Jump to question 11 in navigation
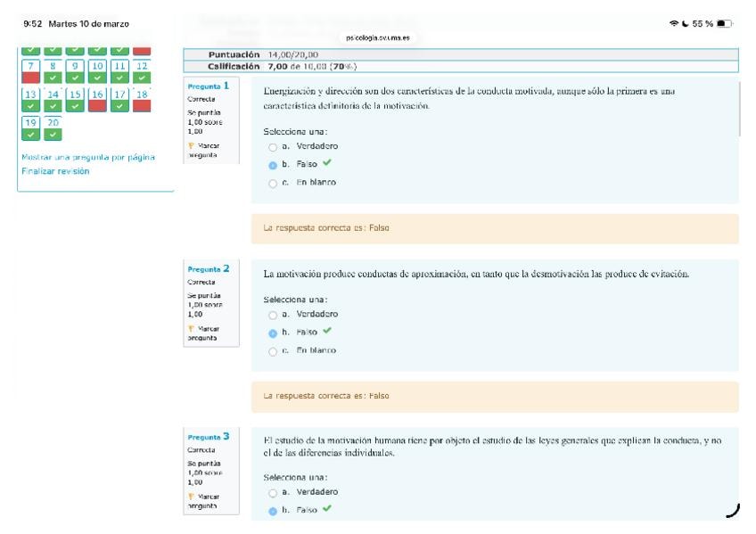 [x=119, y=71]
